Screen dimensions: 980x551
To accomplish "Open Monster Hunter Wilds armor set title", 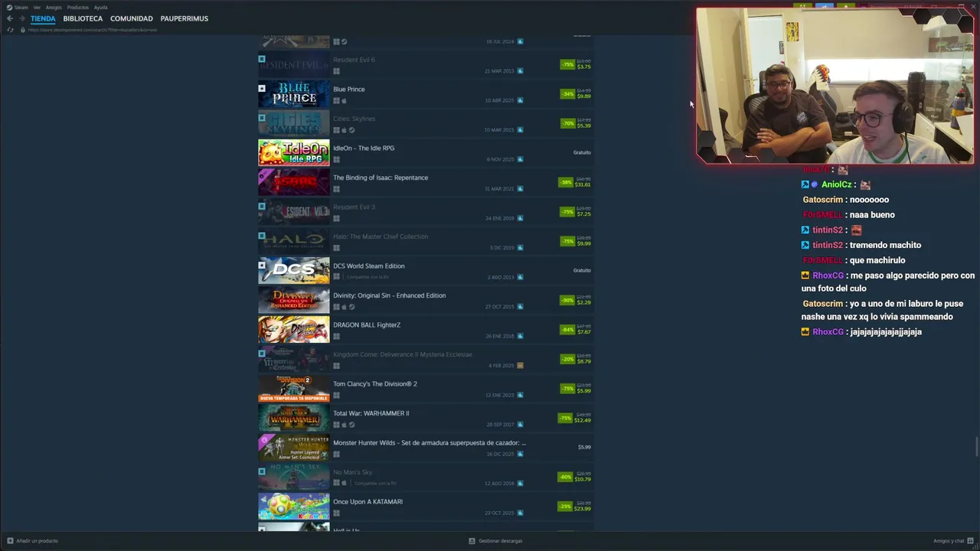I will pyautogui.click(x=430, y=442).
